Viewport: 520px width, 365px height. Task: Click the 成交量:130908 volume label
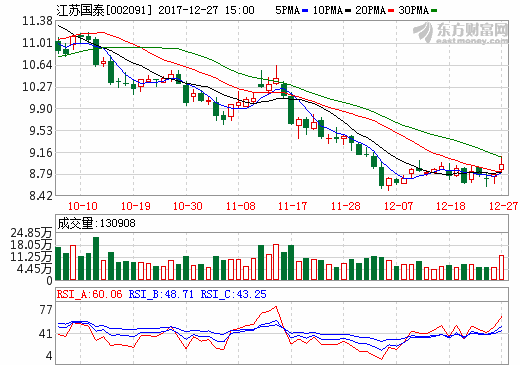pos(96,223)
